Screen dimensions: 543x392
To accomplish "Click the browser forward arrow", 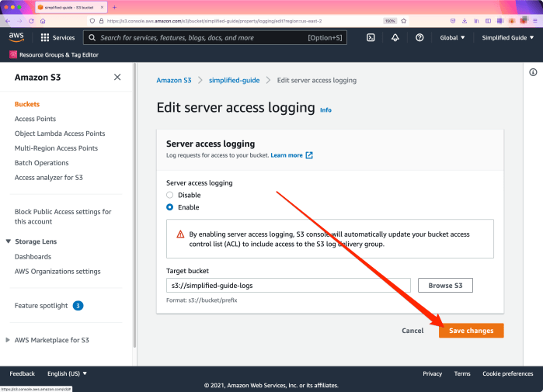I will point(19,21).
